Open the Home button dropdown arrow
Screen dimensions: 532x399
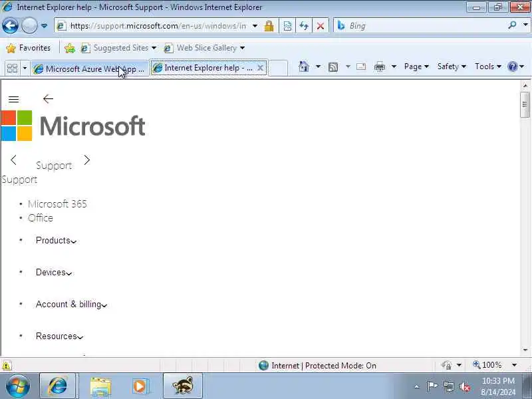(x=318, y=66)
